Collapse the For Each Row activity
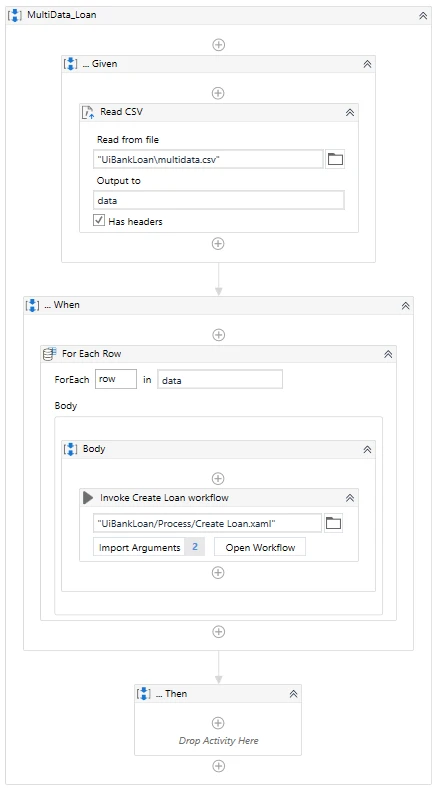 388,354
